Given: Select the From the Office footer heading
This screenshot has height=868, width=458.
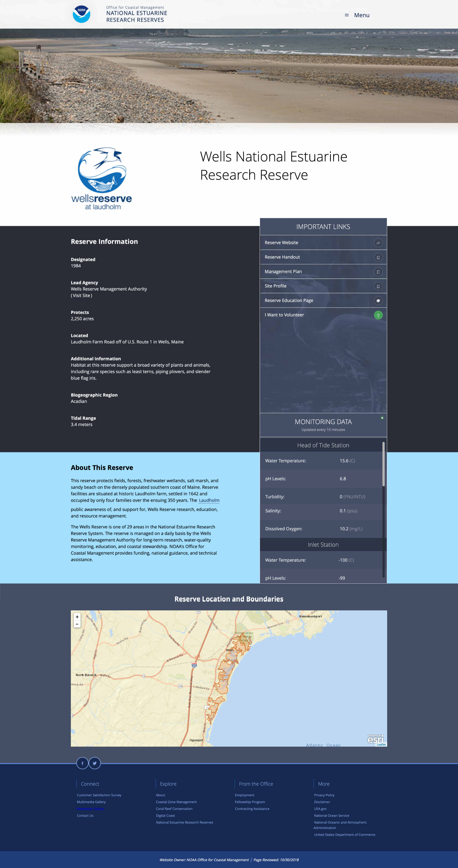Looking at the screenshot, I should tap(256, 784).
